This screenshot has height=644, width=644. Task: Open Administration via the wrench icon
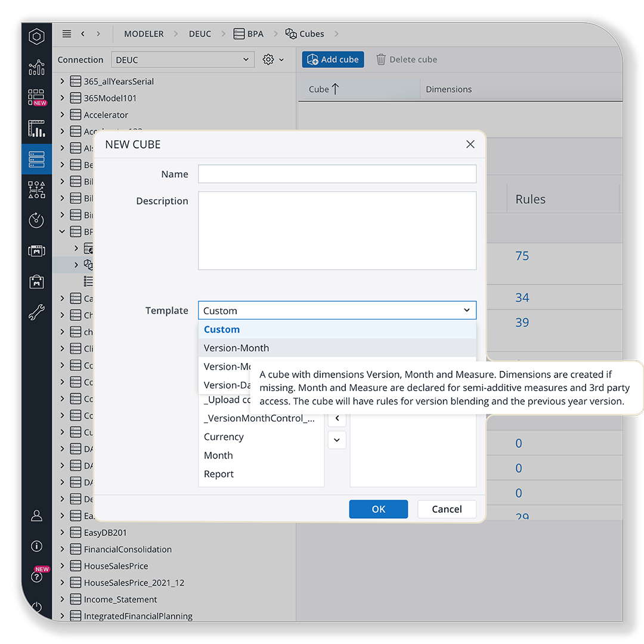[36, 312]
